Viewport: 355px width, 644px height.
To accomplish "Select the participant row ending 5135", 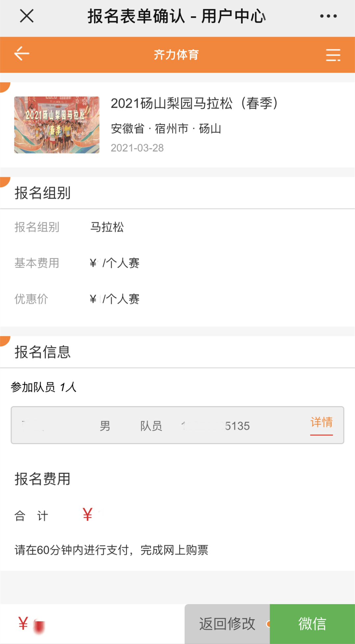I will [158, 426].
